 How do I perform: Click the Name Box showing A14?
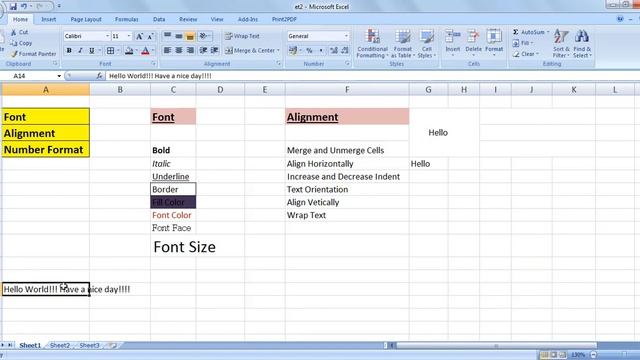[x=32, y=76]
